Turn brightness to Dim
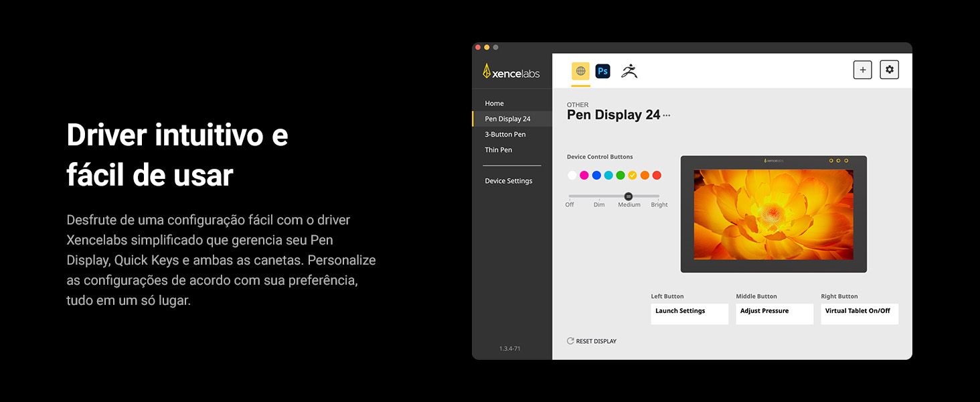Screen dimensions: 980x402 point(599,196)
